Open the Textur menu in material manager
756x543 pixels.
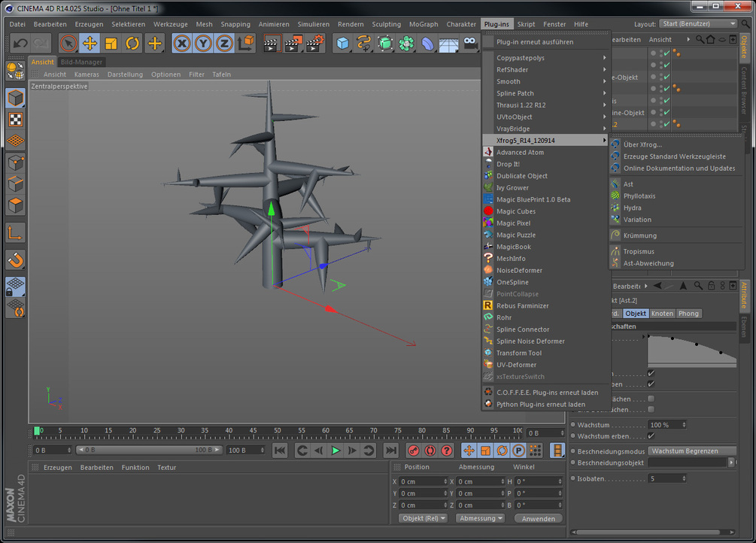(x=166, y=467)
